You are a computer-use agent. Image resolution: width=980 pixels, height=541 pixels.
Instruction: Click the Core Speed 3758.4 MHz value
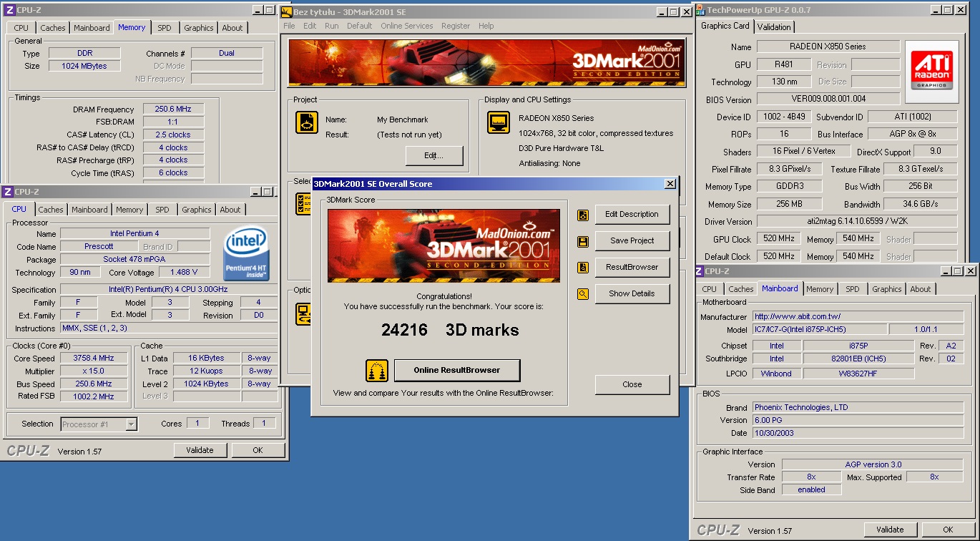(94, 358)
